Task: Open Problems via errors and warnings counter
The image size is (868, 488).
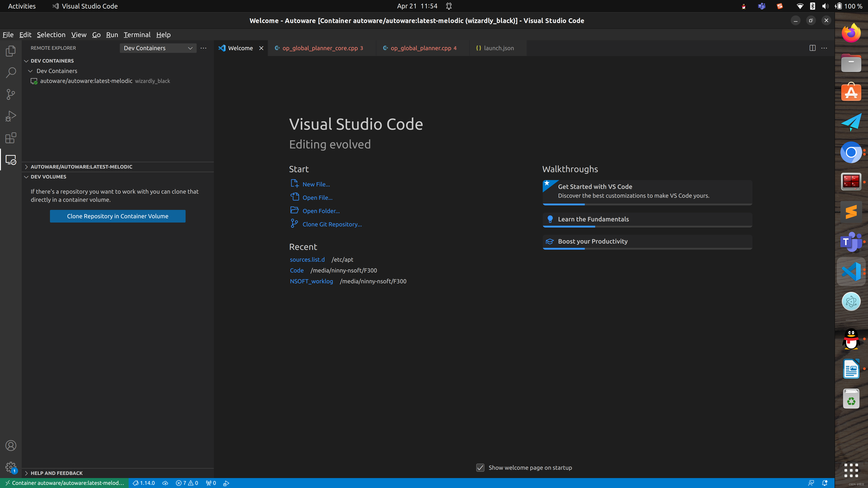Action: click(x=187, y=483)
